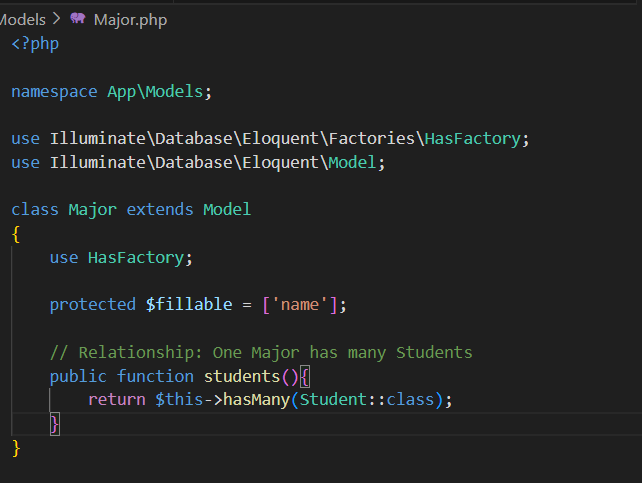Click the PHP elephant icon in breadcrumb

[x=78, y=19]
